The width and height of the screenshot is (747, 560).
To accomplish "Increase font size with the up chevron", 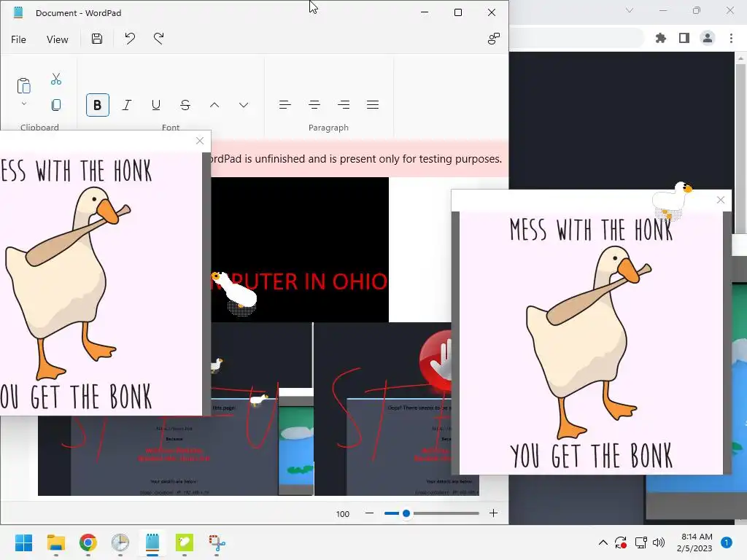I will pos(214,105).
